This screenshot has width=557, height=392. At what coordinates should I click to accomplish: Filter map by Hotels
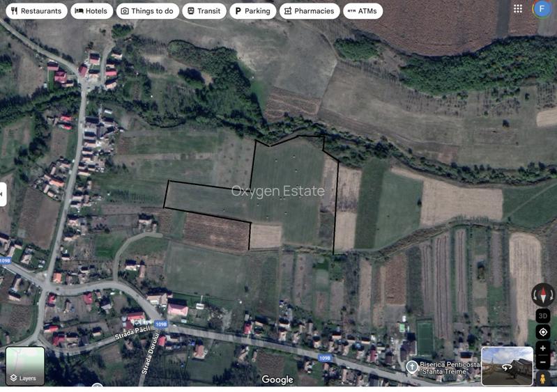(91, 11)
